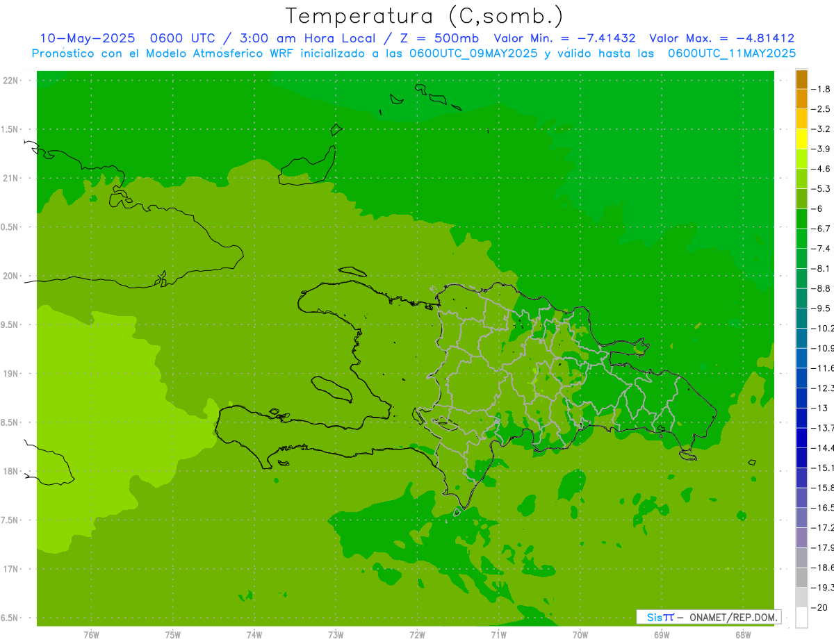The width and height of the screenshot is (834, 644).
Task: Click the '20N' latitude axis label
Action: [x=11, y=276]
